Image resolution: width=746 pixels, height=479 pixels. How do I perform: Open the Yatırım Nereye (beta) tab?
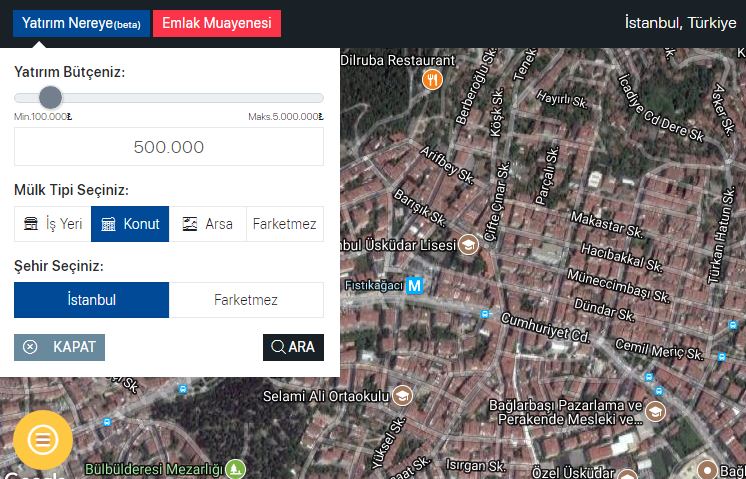(x=81, y=23)
